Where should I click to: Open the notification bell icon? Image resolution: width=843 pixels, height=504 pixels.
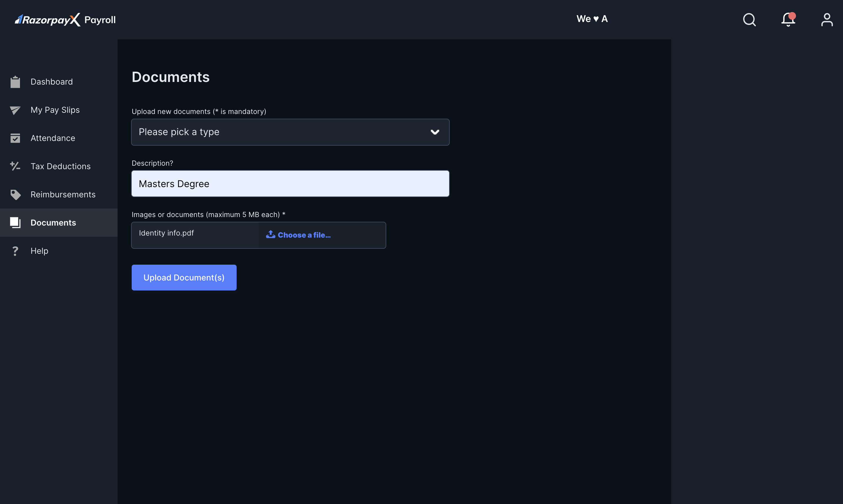click(788, 19)
